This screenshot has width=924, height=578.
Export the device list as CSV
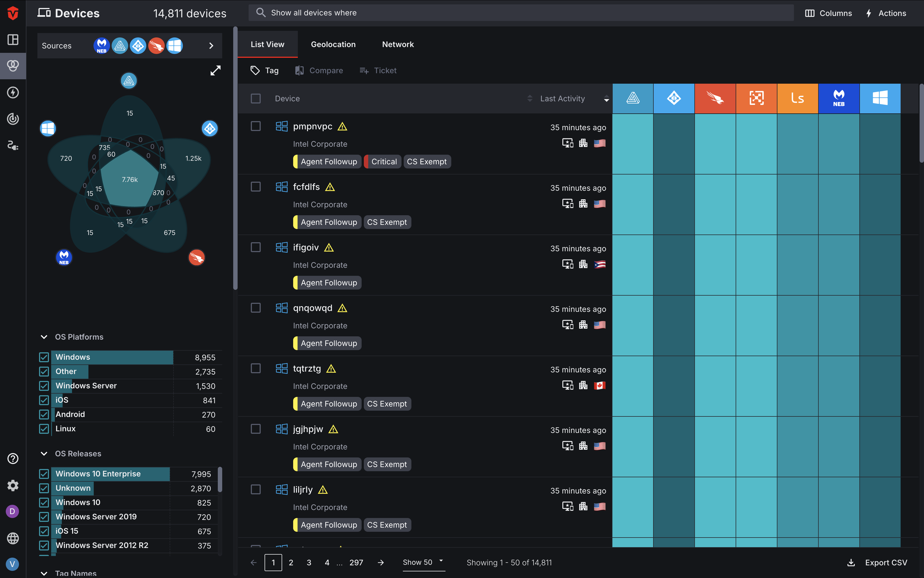(878, 562)
